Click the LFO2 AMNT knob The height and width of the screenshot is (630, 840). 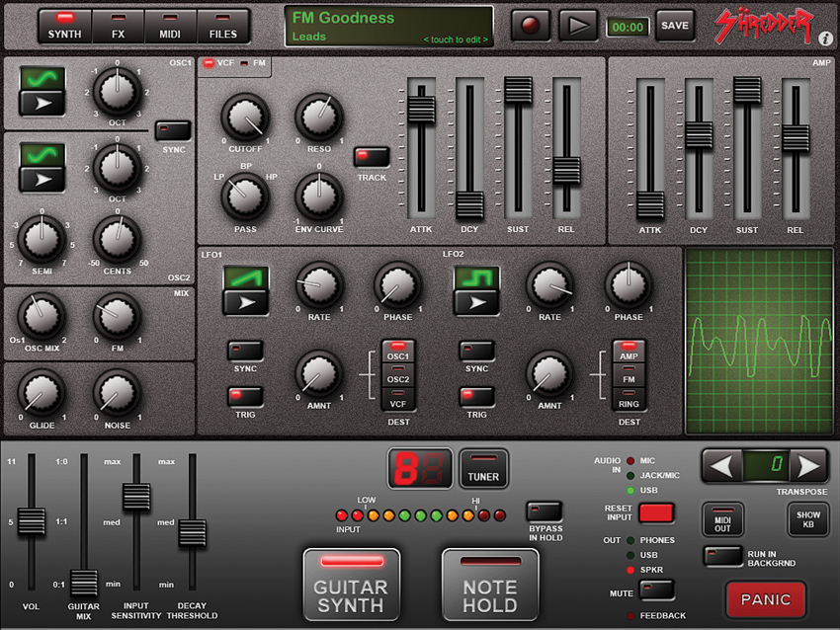[x=549, y=374]
